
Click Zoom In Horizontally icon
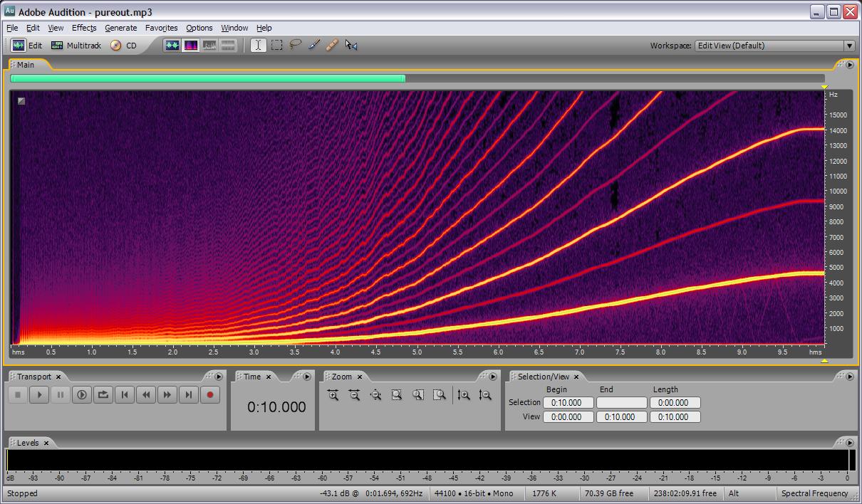coord(333,395)
